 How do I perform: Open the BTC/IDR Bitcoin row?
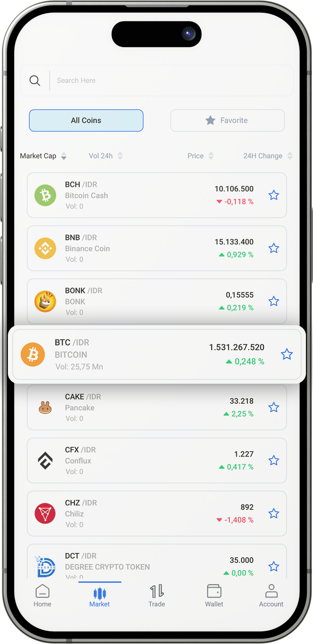(141, 354)
